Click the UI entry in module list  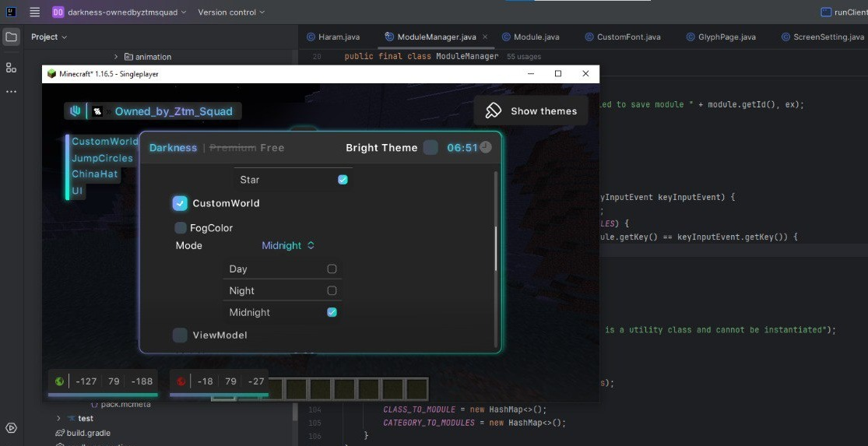(77, 191)
